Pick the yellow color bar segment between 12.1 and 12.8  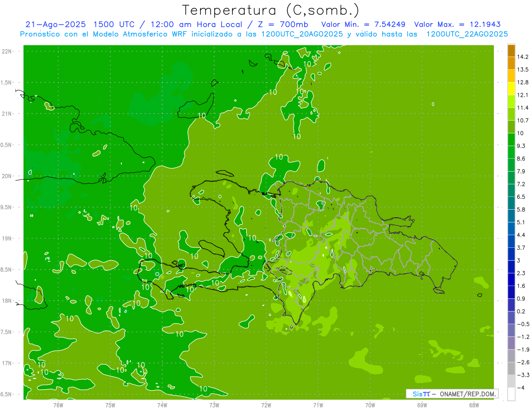(512, 89)
